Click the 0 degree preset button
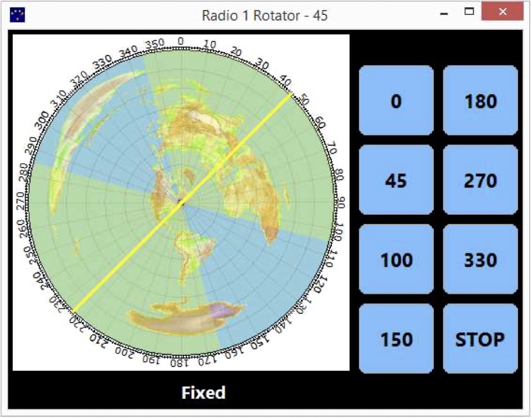This screenshot has height=418, width=532. (396, 101)
